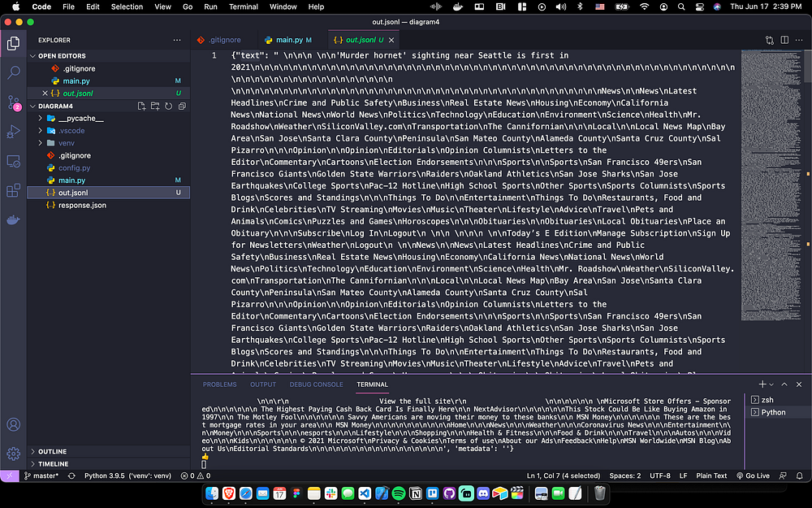
Task: Open Discord from the Dock
Action: coord(483,493)
